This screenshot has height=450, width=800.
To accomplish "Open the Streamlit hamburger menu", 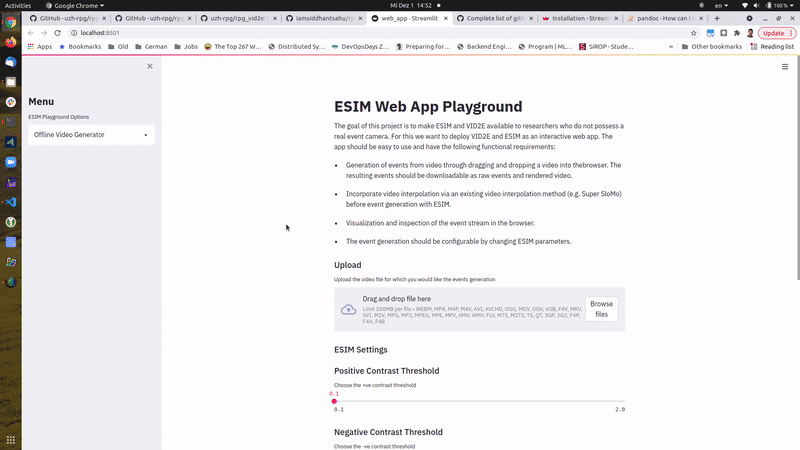I will [785, 67].
